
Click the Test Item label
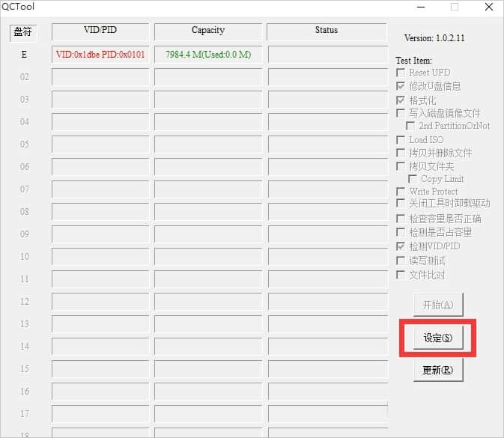[x=413, y=61]
